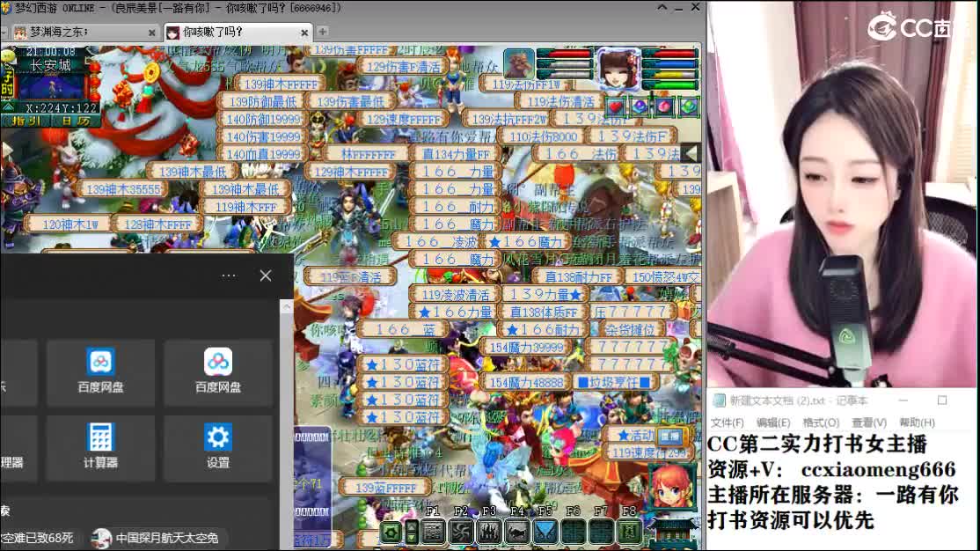Add a new game tab with plus
Viewport: 980px width, 551px height.
tap(323, 32)
